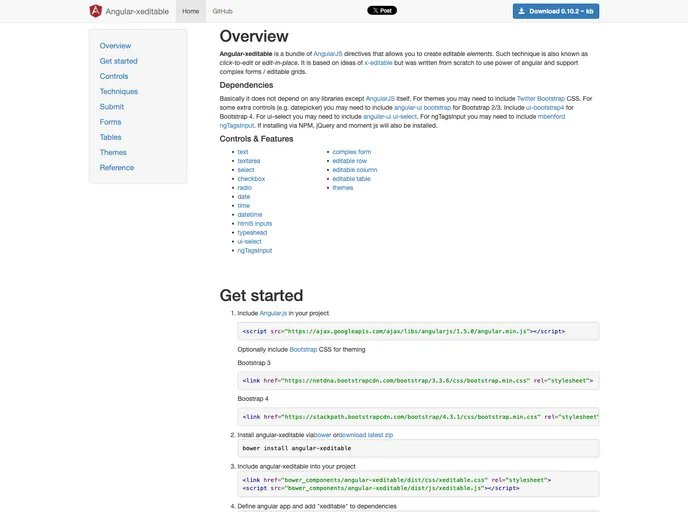Viewport: 688px width, 512px height.
Task: Click the radio control link
Action: (244, 188)
